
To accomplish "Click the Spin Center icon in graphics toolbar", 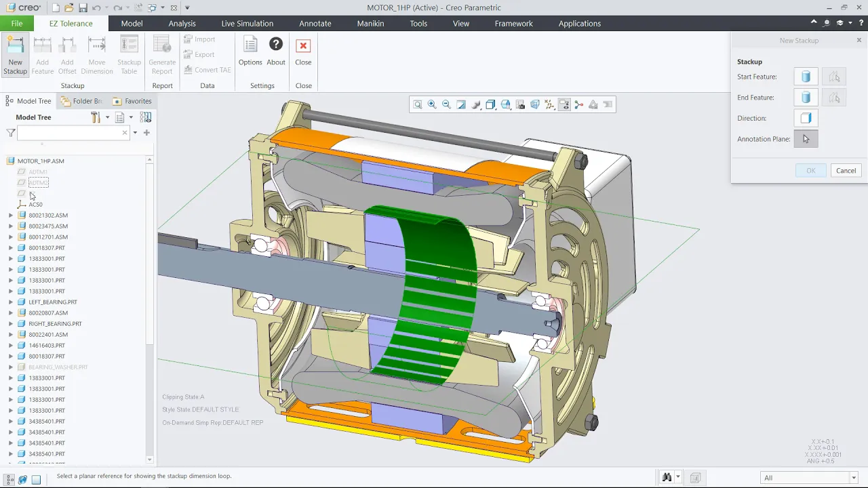I will coord(579,104).
